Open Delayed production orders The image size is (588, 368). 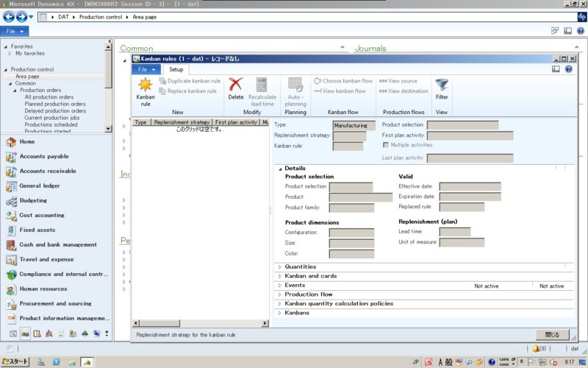pyautogui.click(x=55, y=111)
